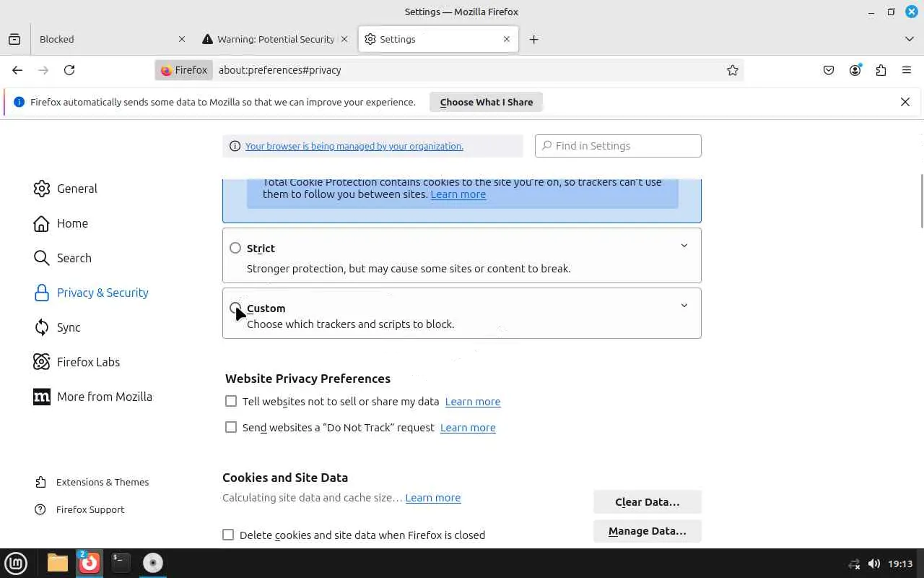The image size is (924, 578).
Task: Reload the current page
Action: coord(69,70)
